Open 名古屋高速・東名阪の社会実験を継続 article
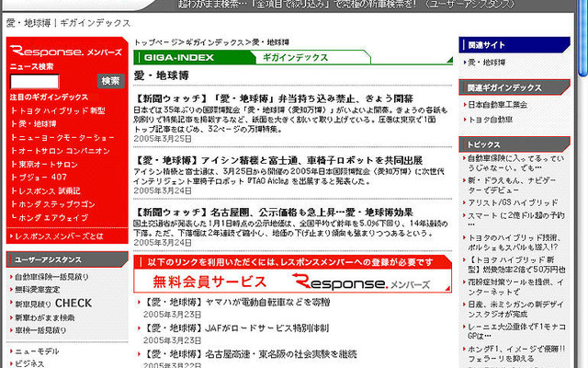This screenshot has width=588, height=368. (250, 354)
